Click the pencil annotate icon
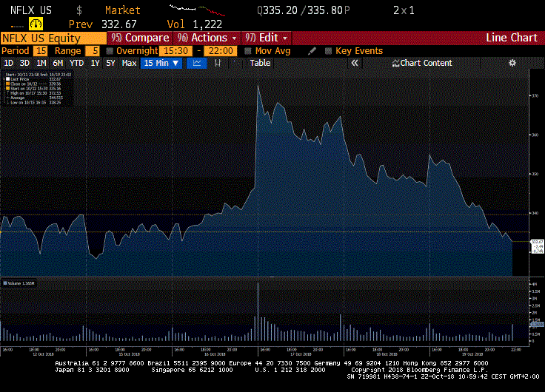This screenshot has height=392, width=545. (x=312, y=51)
